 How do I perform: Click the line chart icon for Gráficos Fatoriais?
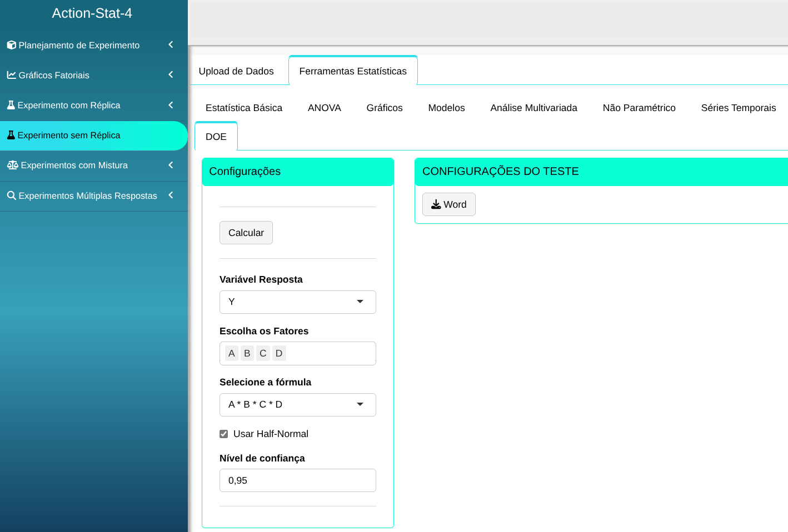click(x=11, y=75)
